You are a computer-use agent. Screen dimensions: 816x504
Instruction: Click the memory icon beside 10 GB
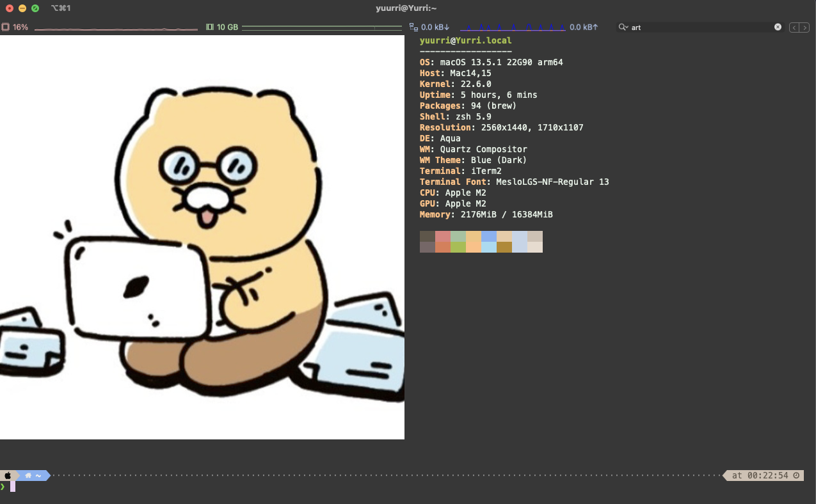tap(209, 28)
